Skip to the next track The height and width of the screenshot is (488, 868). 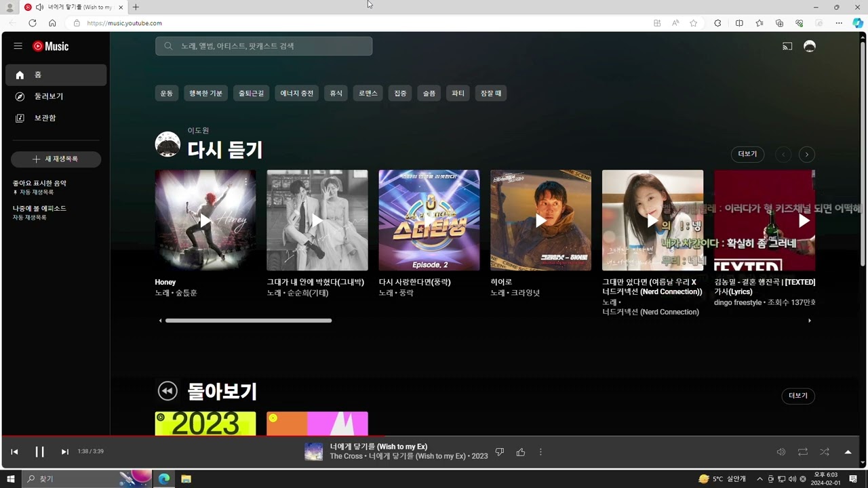tap(65, 452)
